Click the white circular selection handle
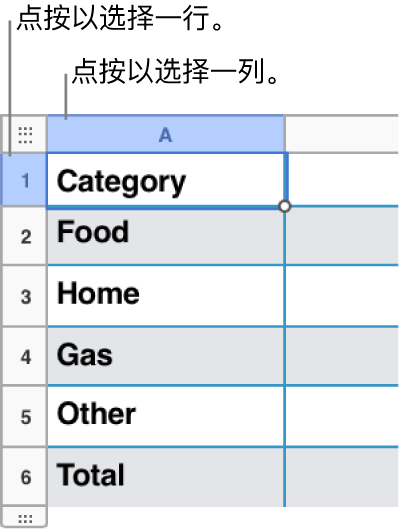This screenshot has height=531, width=401. 285,206
